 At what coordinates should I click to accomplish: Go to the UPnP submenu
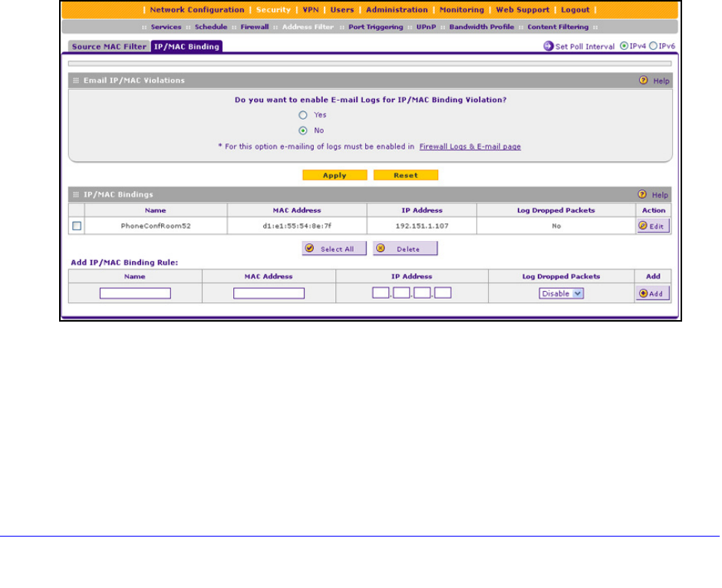point(426,27)
